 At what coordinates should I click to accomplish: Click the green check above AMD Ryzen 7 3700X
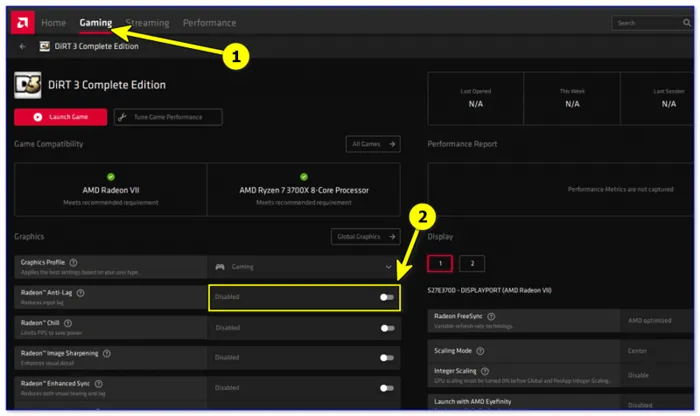304,177
